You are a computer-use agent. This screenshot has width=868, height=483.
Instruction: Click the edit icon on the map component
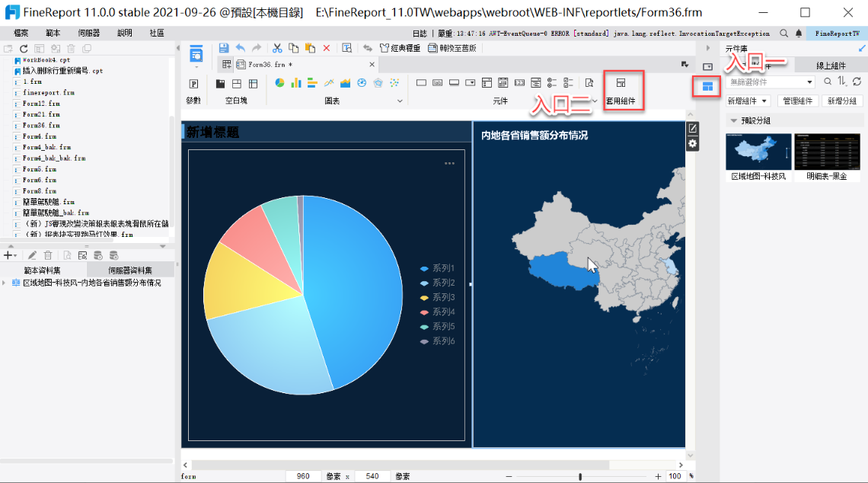(693, 129)
